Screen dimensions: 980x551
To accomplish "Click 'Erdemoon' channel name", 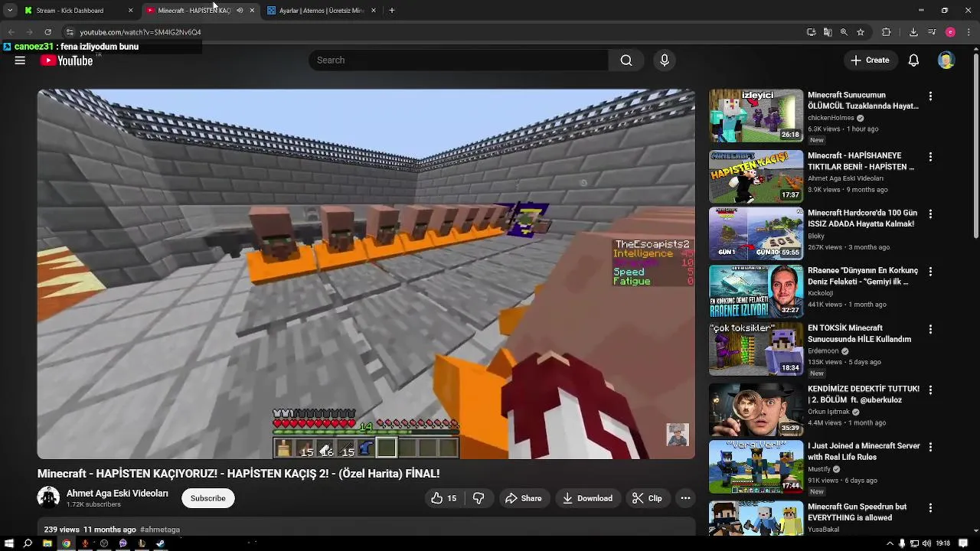I will [824, 351].
